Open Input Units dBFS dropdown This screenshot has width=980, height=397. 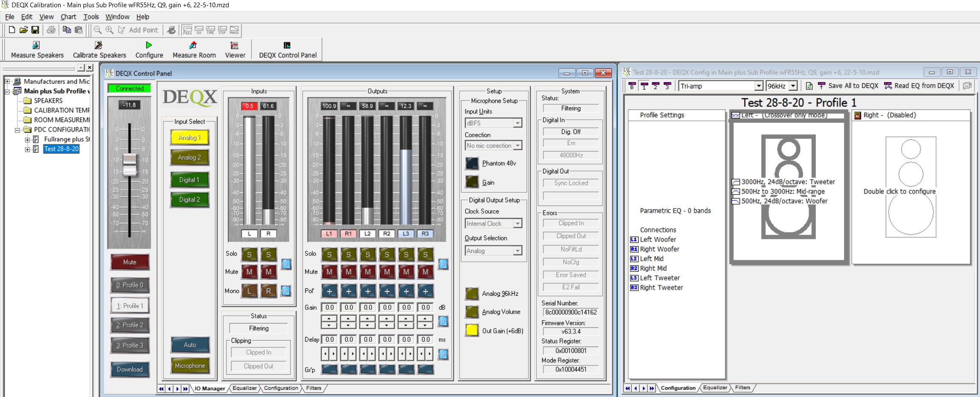517,123
